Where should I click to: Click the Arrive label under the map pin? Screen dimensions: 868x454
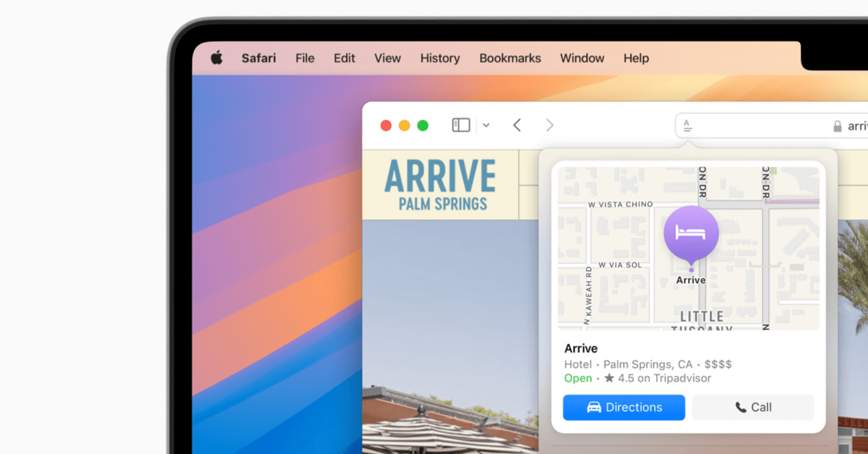click(691, 280)
